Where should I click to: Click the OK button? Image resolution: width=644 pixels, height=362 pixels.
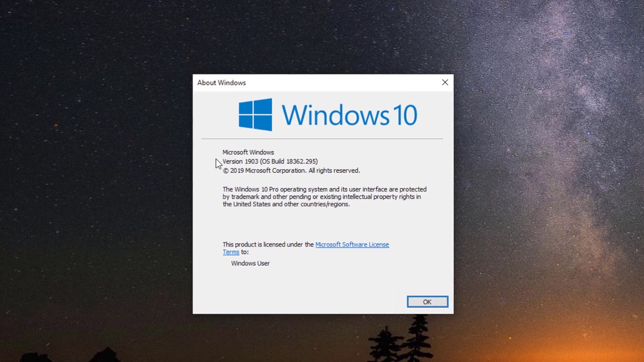coord(427,302)
